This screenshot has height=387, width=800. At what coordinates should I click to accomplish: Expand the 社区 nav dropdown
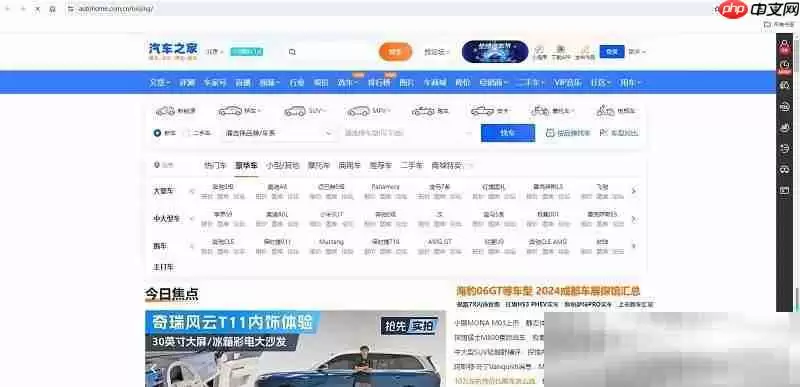[602, 83]
